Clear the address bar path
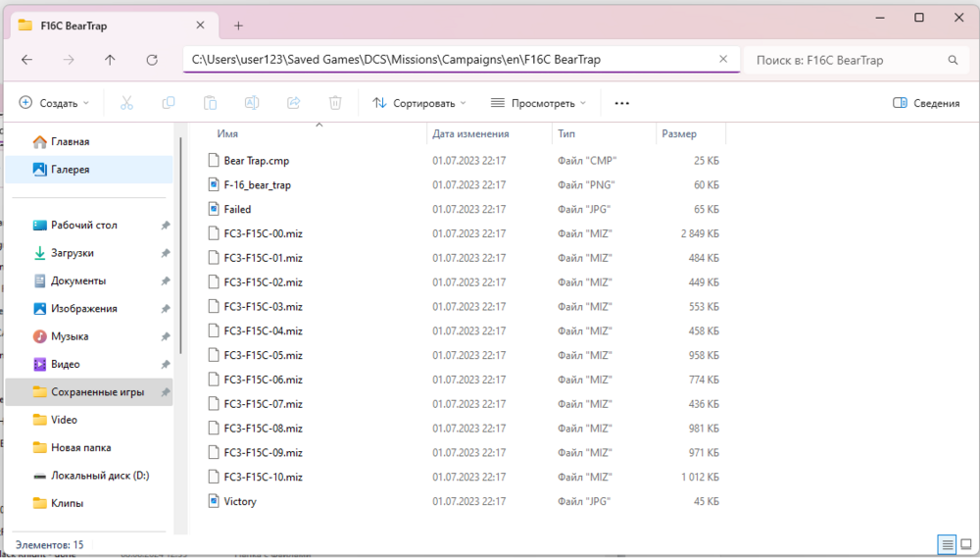Screen dimensions: 980x559 coord(723,59)
